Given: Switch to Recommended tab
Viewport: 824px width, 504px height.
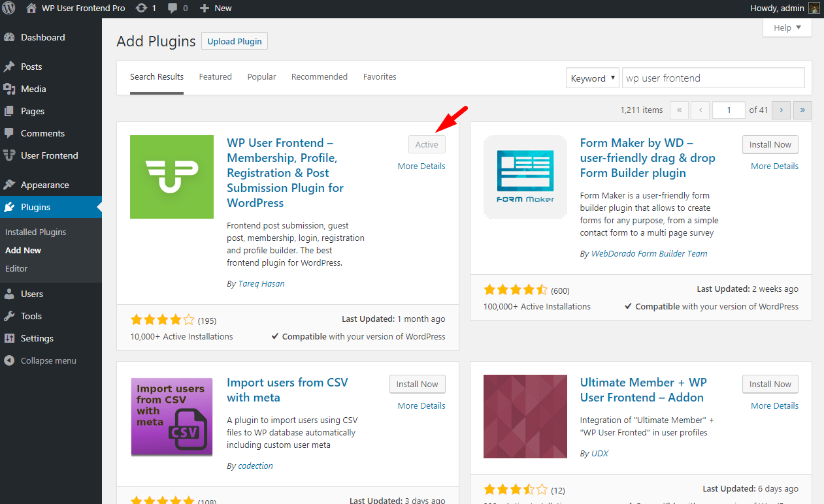Looking at the screenshot, I should [x=320, y=77].
